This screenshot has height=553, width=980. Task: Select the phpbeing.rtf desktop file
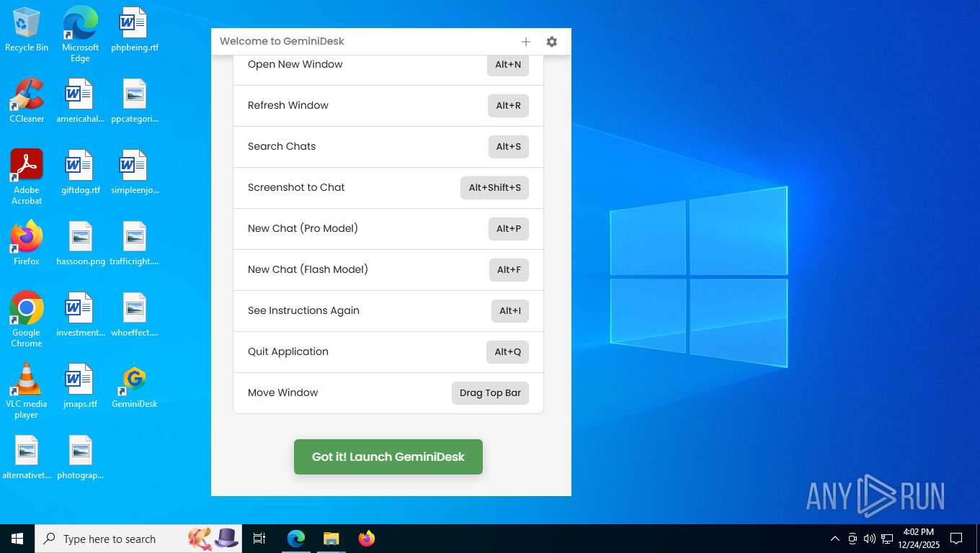(x=135, y=30)
